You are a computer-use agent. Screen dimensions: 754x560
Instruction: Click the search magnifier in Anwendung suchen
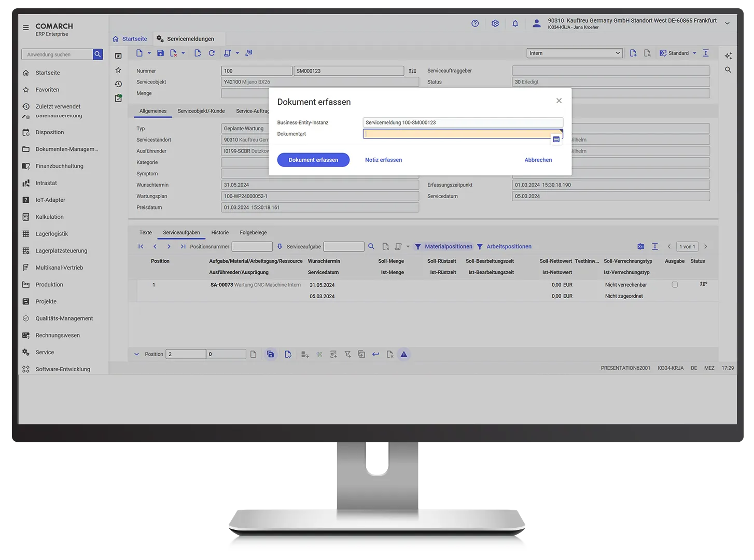point(97,54)
